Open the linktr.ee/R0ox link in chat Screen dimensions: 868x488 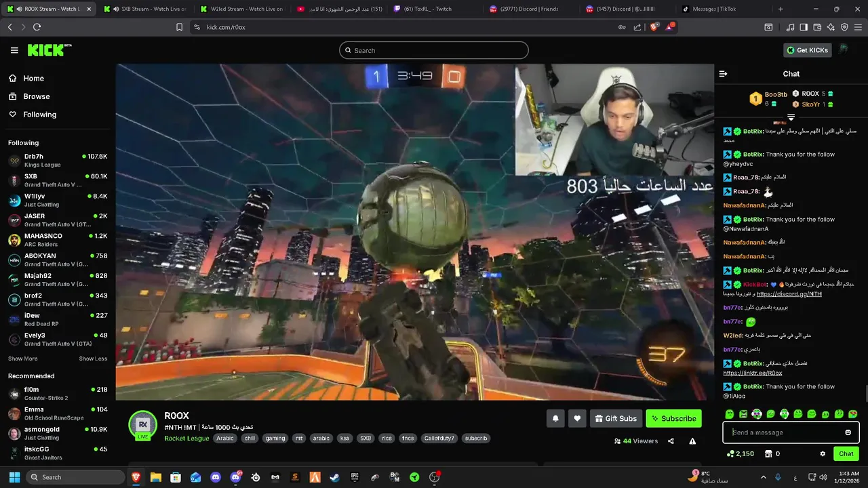pos(753,373)
